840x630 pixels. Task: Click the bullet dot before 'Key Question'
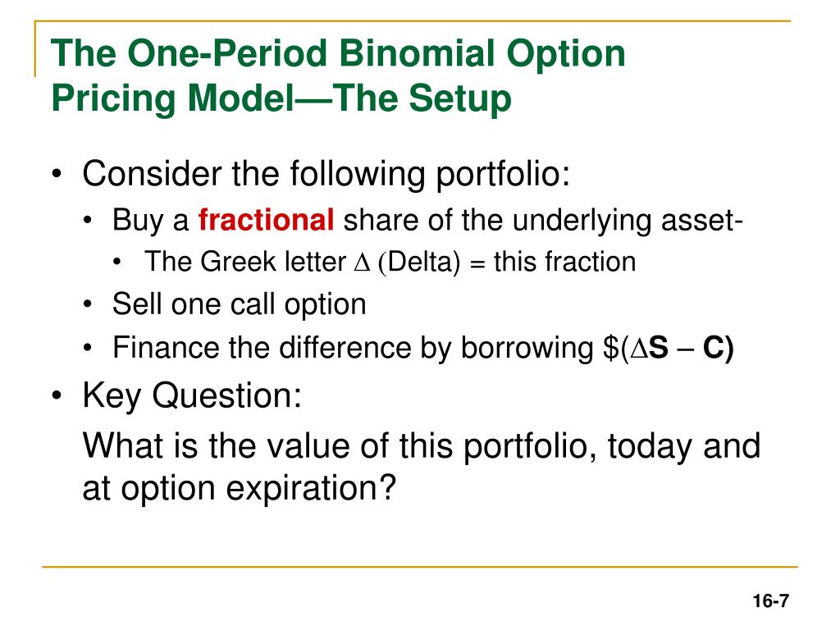pyautogui.click(x=57, y=396)
